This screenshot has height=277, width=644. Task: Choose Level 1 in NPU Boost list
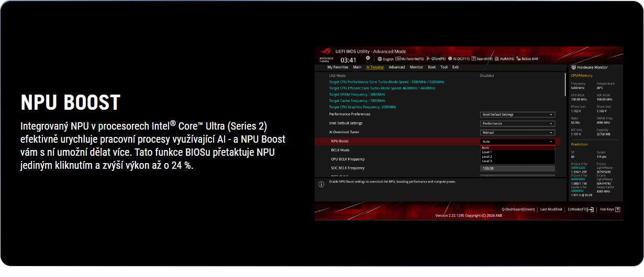point(517,152)
